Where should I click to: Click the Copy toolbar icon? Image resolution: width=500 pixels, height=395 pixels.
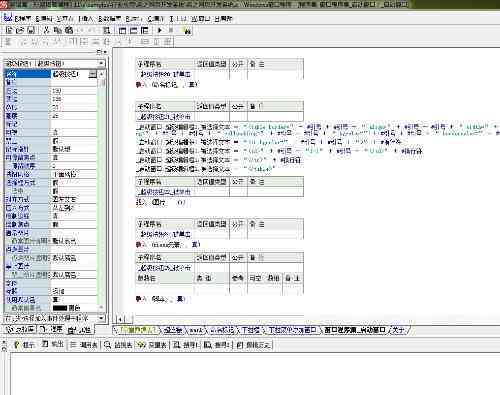point(58,30)
